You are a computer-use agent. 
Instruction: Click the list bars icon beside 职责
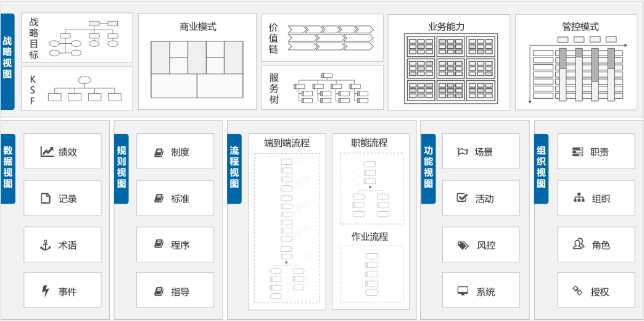pos(577,152)
